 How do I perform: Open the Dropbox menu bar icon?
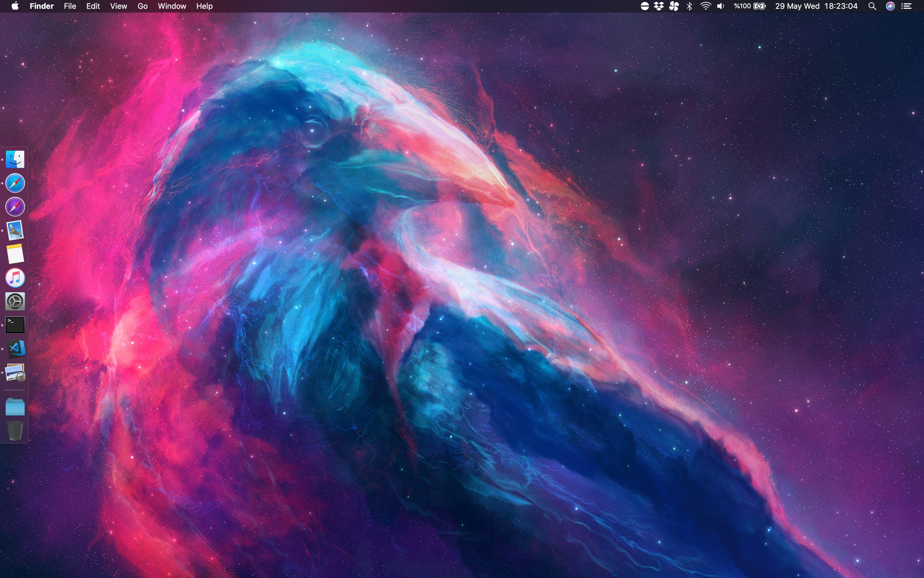(659, 6)
